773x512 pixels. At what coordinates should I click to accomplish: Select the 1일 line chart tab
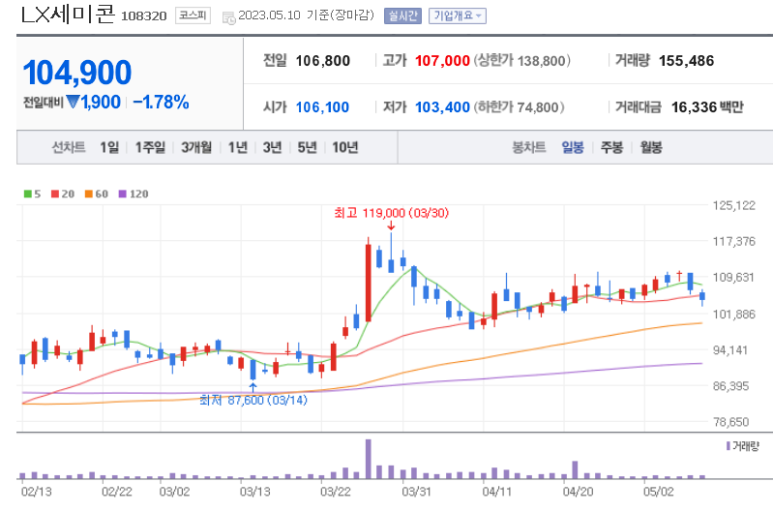[109, 147]
